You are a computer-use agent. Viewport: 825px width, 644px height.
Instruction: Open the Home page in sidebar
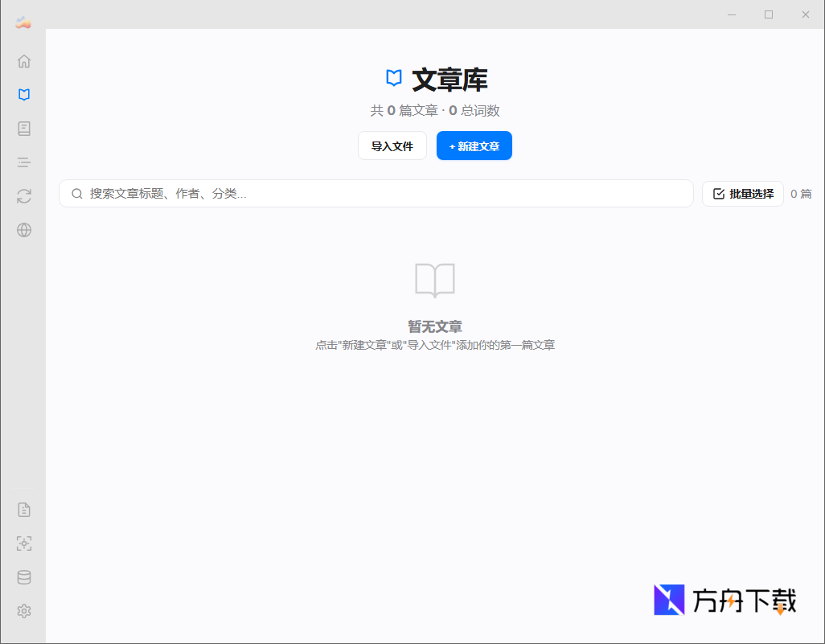[23, 60]
